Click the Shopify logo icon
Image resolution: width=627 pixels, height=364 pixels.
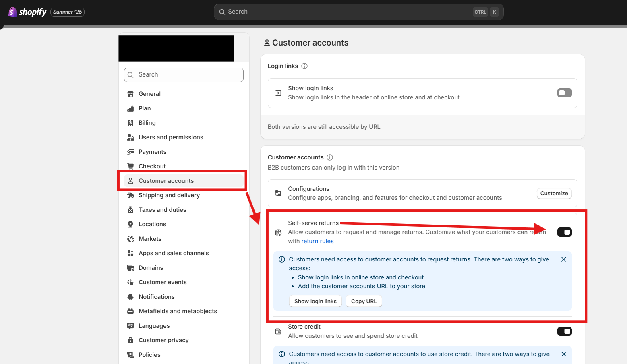click(12, 12)
